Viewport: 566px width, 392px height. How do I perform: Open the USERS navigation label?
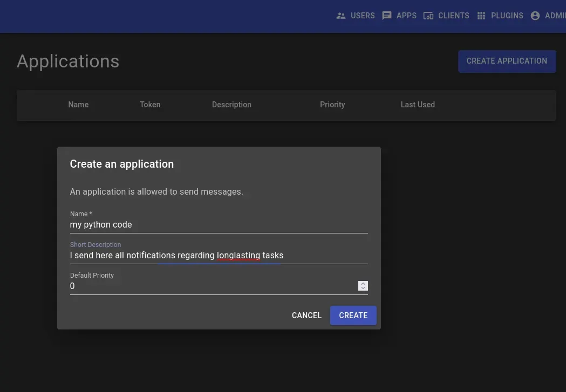(363, 16)
